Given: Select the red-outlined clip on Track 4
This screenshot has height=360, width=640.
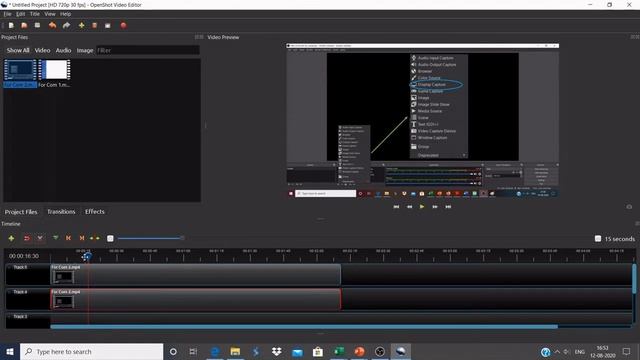Looking at the screenshot, I should tap(196, 299).
